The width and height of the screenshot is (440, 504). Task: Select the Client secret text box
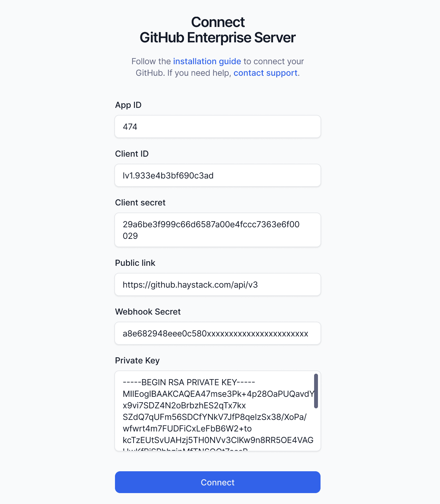coord(217,230)
